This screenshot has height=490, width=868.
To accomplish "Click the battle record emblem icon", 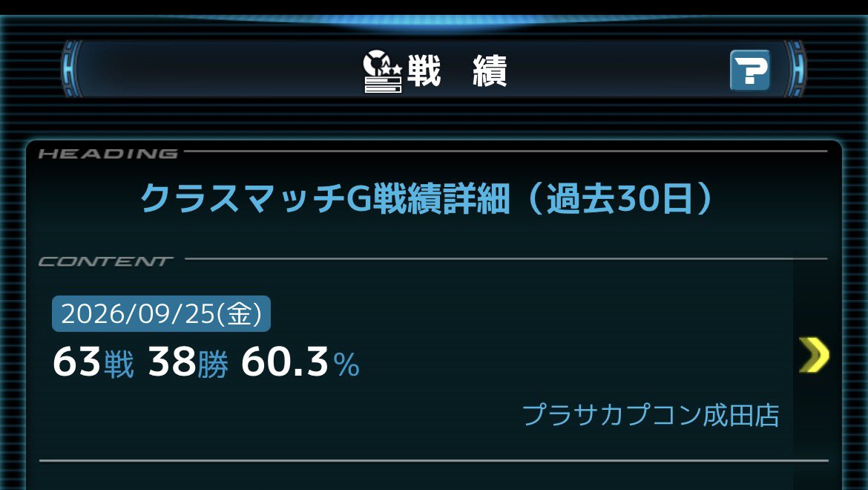I will (383, 71).
